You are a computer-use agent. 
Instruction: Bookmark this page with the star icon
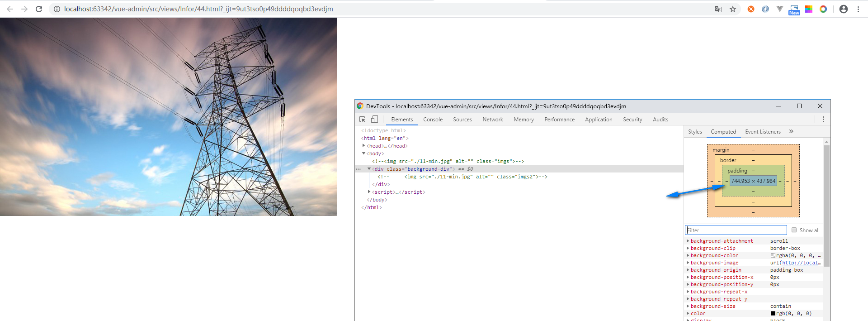(x=733, y=9)
